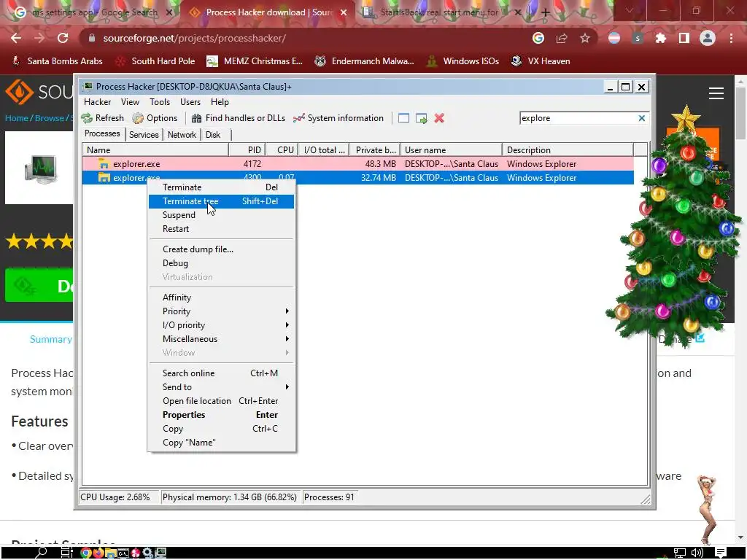Click the find window toolbar icon
The image size is (747, 560).
pos(403,118)
